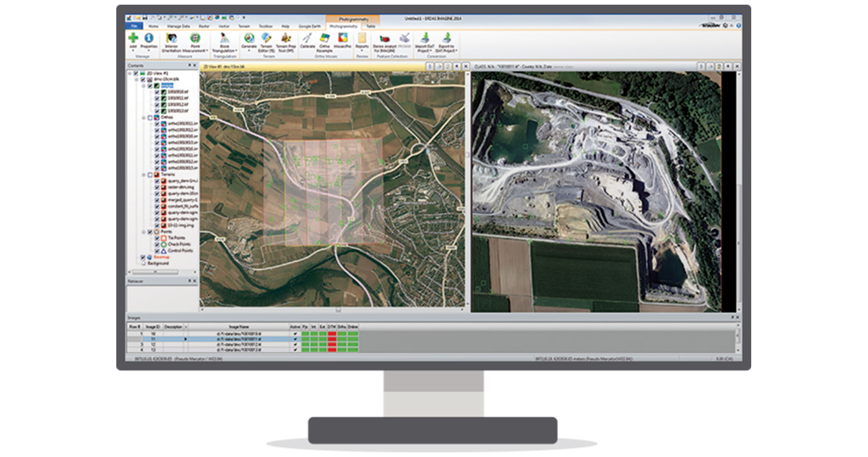This screenshot has width=868, height=457.
Task: Uncheck the Tie Points layer checkbox
Action: [x=157, y=238]
